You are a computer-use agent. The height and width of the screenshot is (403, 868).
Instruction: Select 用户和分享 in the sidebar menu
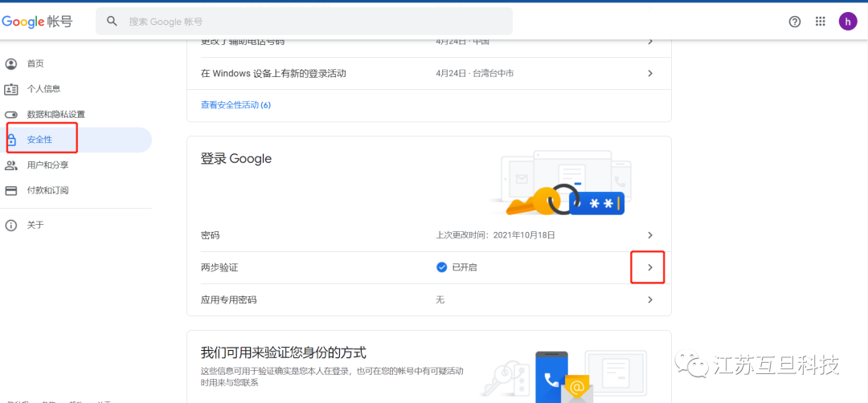(x=47, y=165)
